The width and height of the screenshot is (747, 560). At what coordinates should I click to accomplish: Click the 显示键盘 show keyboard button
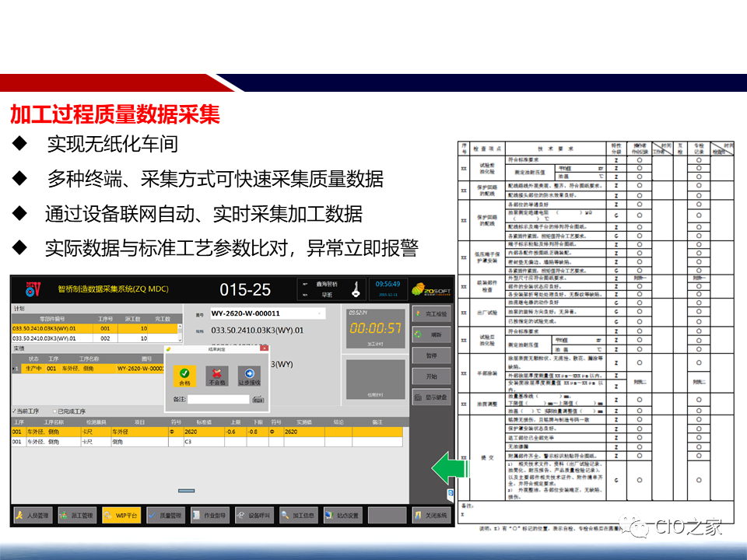click(x=431, y=397)
